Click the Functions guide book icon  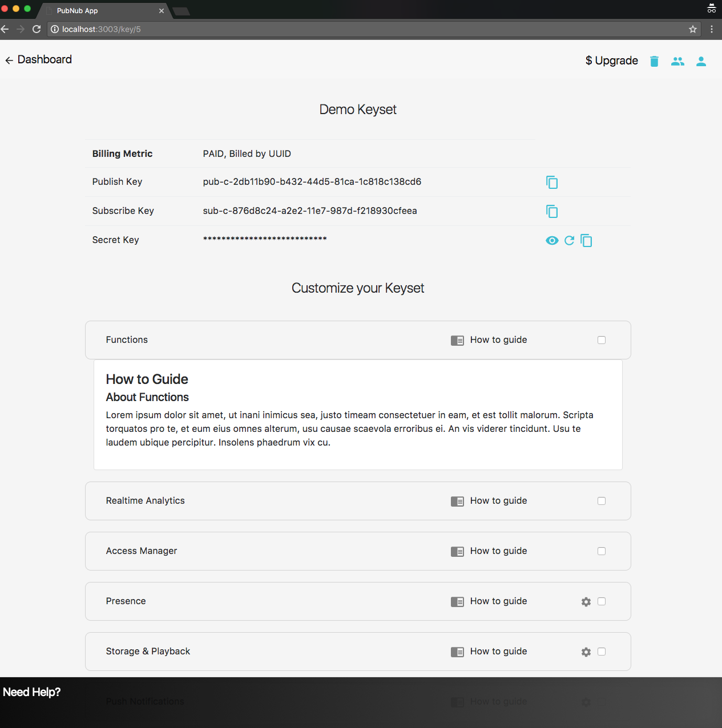pyautogui.click(x=457, y=341)
